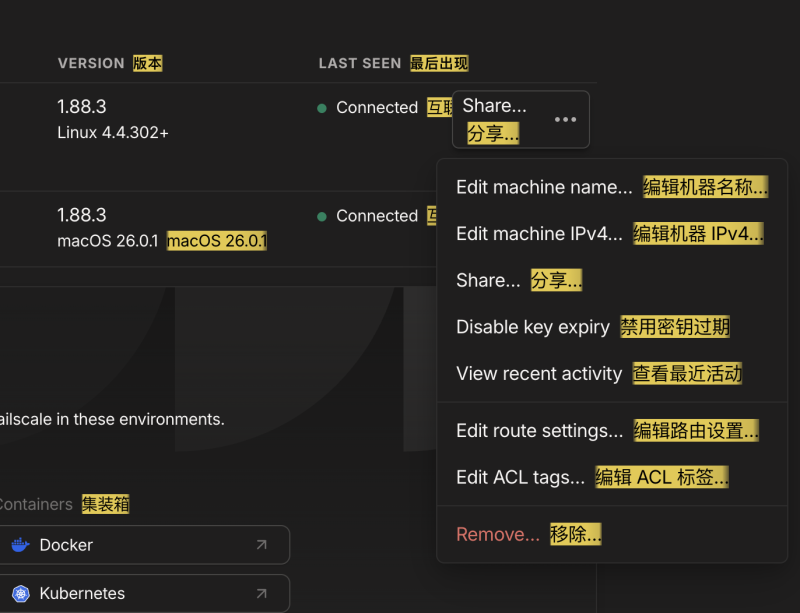The image size is (800, 613).
Task: Choose Edit machine IPv4 in the menu
Action: (x=539, y=234)
